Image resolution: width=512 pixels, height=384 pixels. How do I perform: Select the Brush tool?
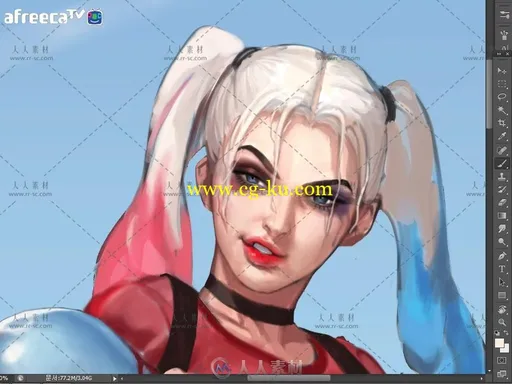(502, 163)
